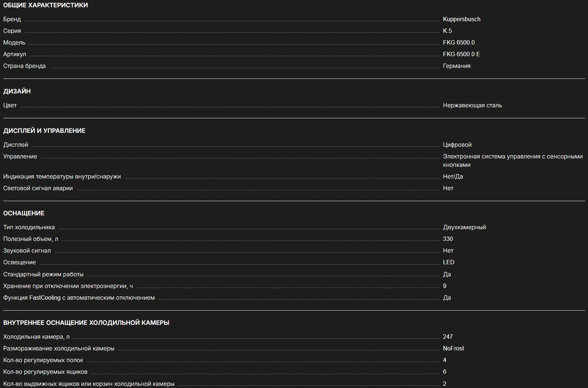
Task: Select the adjustable drawers count '6'
Action: 445,372
